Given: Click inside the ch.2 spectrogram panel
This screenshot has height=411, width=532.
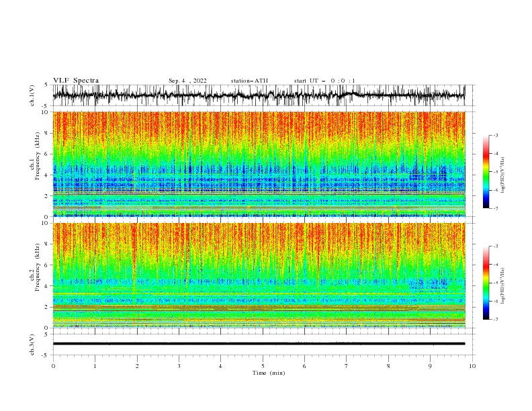Looking at the screenshot, I should click(259, 275).
